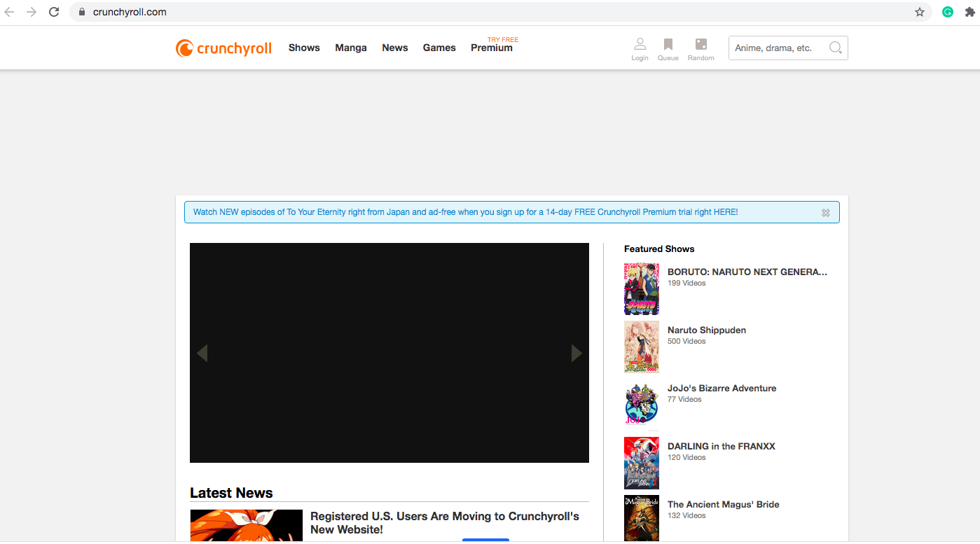Click the Random dice icon

click(701, 49)
